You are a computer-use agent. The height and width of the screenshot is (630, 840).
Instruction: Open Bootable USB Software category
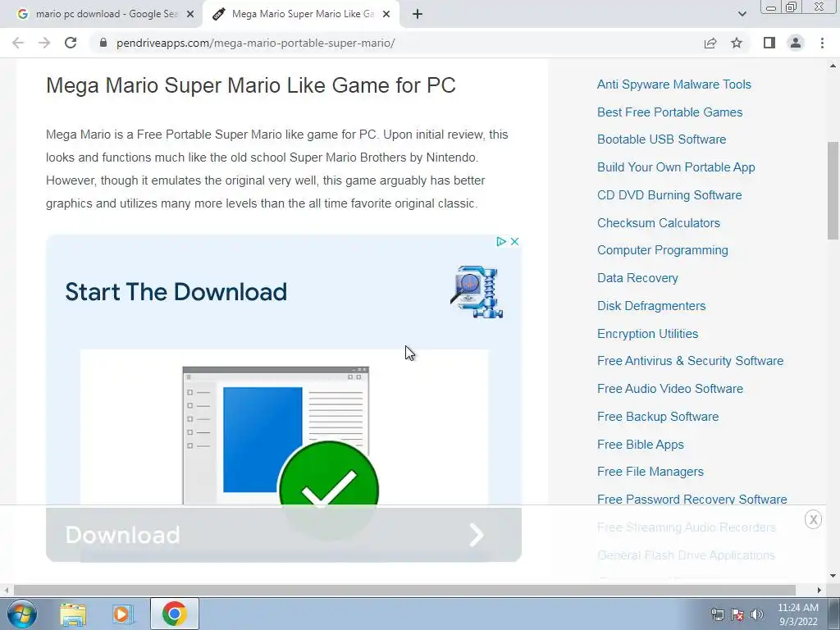(x=662, y=139)
